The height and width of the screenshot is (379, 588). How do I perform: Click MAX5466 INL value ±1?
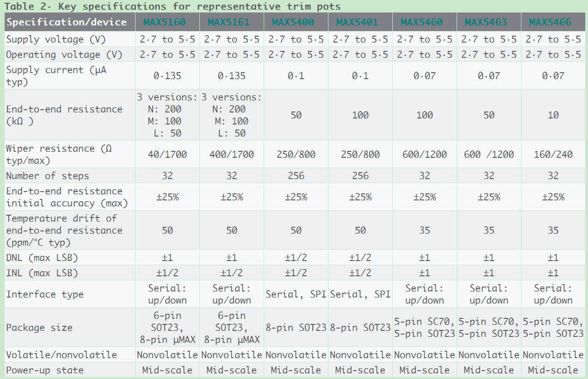553,273
